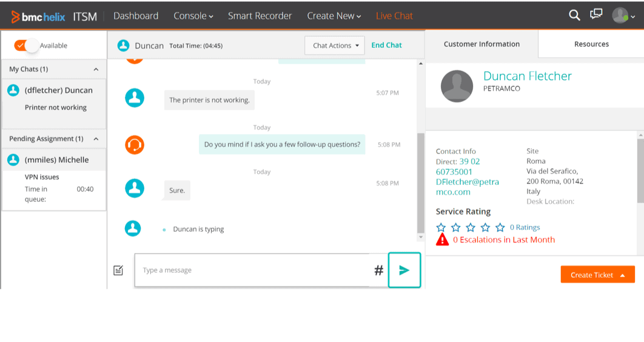Expand the Create Ticket options
The image size is (644, 342).
pyautogui.click(x=623, y=275)
